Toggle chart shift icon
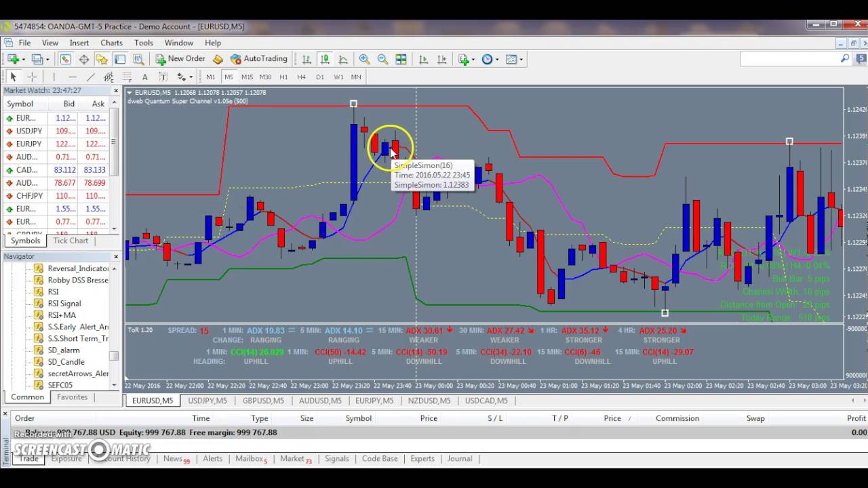This screenshot has height=488, width=868. (x=442, y=59)
